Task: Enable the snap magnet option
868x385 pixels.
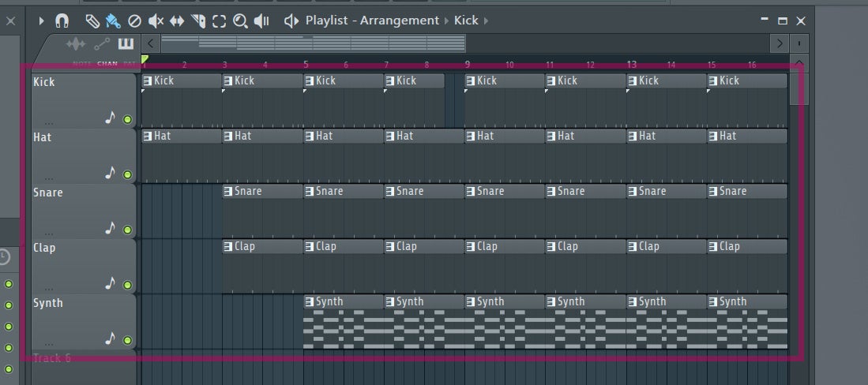Action: pos(62,21)
